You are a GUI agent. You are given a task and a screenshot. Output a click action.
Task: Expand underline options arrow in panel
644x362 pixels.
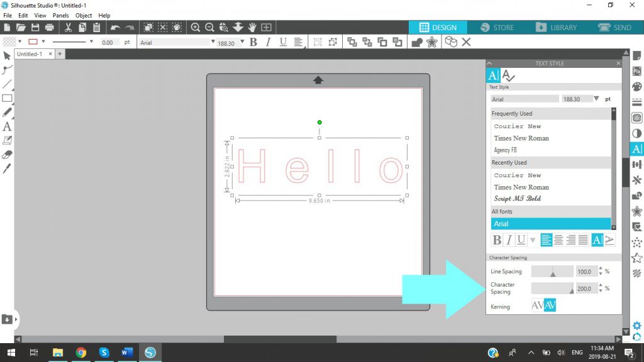coord(533,240)
